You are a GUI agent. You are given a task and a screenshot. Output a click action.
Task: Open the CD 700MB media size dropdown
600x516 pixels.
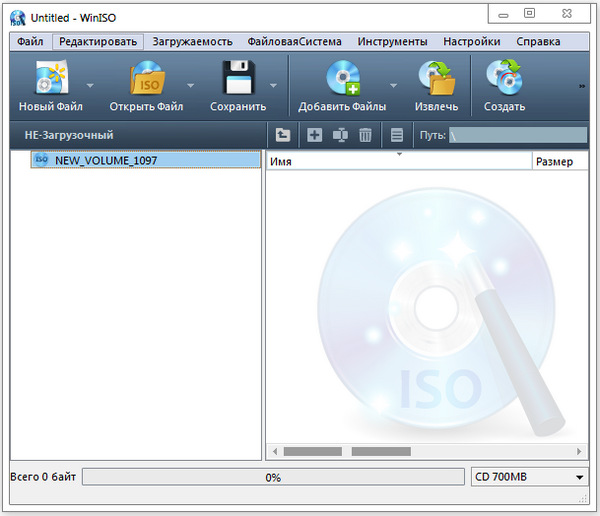pos(579,478)
